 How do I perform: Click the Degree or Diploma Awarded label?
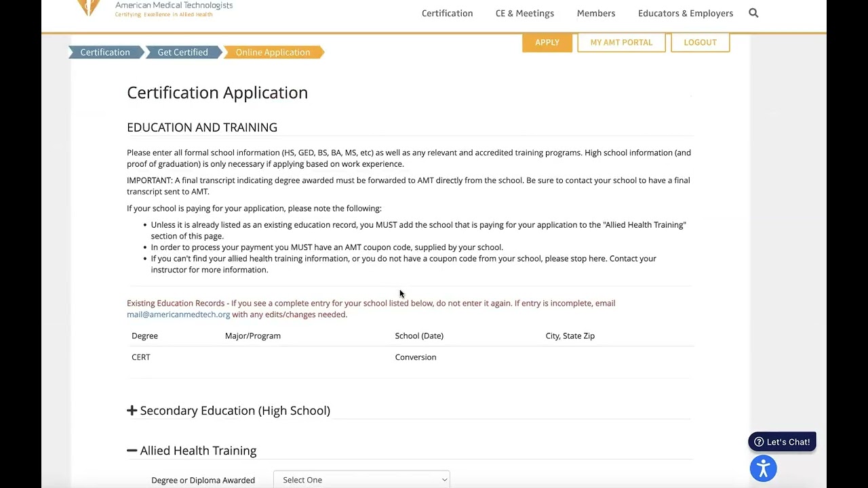click(203, 480)
